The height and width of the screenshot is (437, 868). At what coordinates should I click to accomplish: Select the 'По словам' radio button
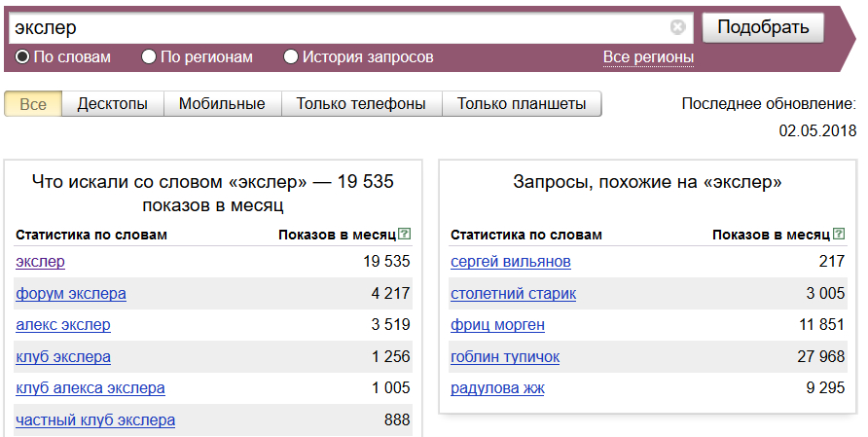click(x=22, y=57)
